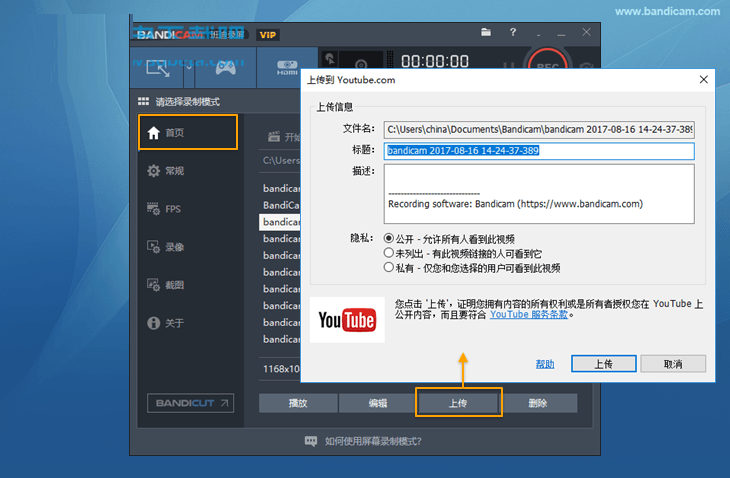Select HDMI device recording mode icon
The height and width of the screenshot is (478, 730).
coord(287,68)
